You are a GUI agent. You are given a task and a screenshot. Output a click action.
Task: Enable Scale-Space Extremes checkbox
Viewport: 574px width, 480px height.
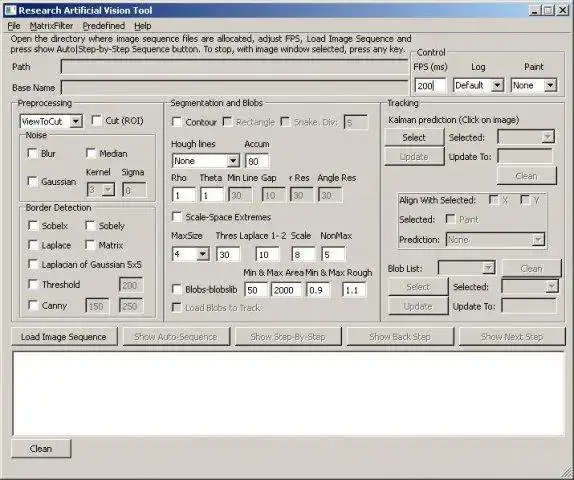(177, 217)
